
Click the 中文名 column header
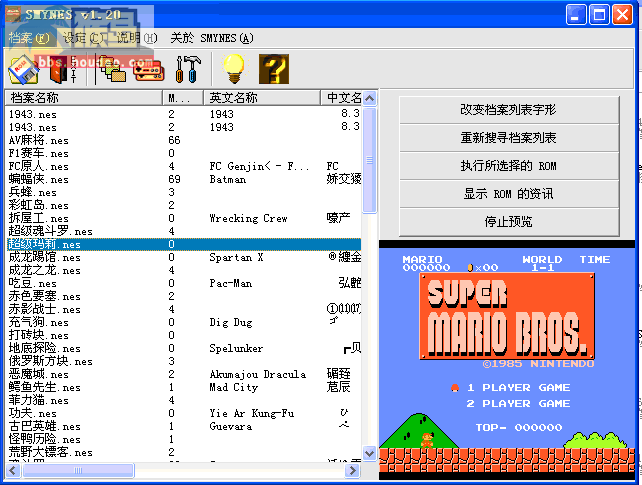[341, 98]
